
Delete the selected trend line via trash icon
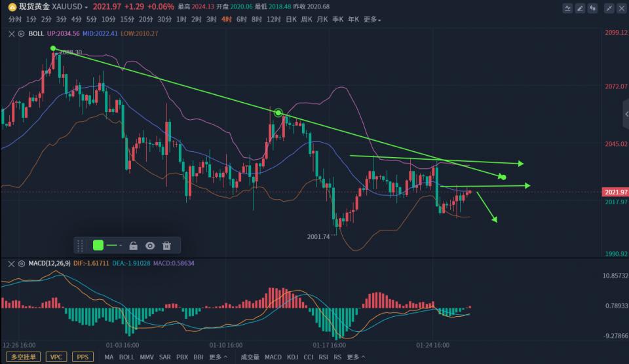pyautogui.click(x=166, y=246)
